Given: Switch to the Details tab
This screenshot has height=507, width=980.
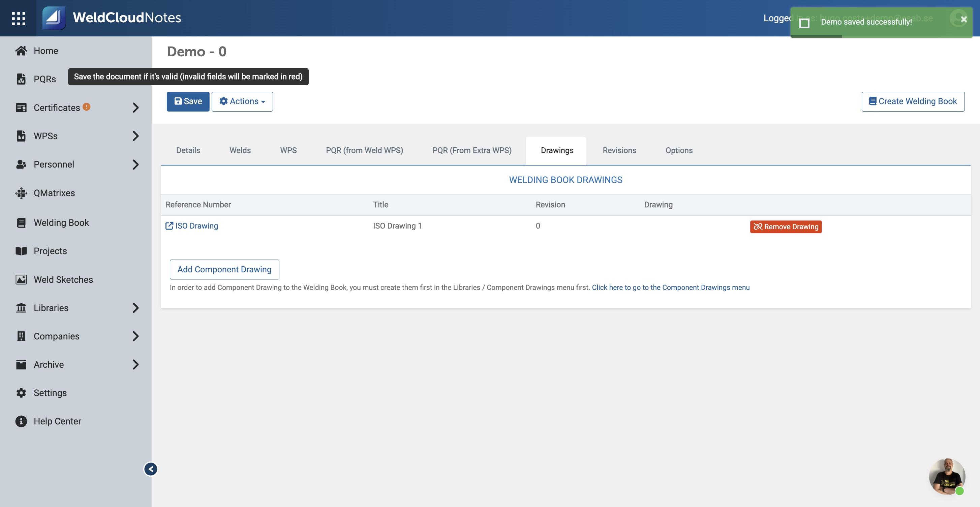Looking at the screenshot, I should (188, 150).
